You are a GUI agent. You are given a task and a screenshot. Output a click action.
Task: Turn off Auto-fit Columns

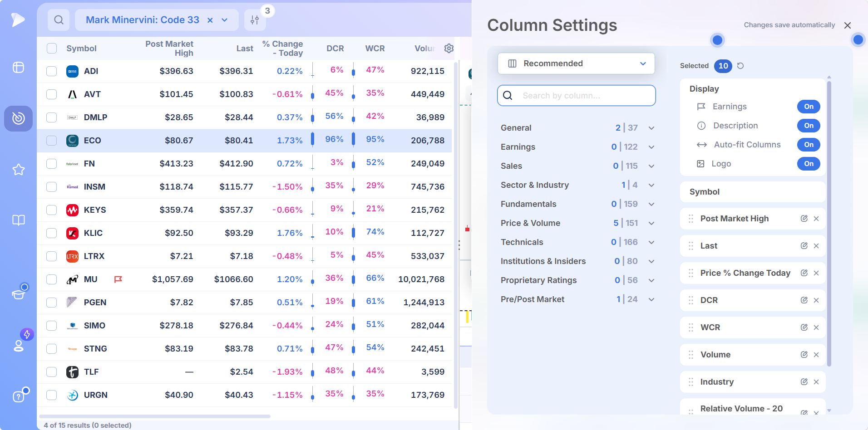coord(809,145)
